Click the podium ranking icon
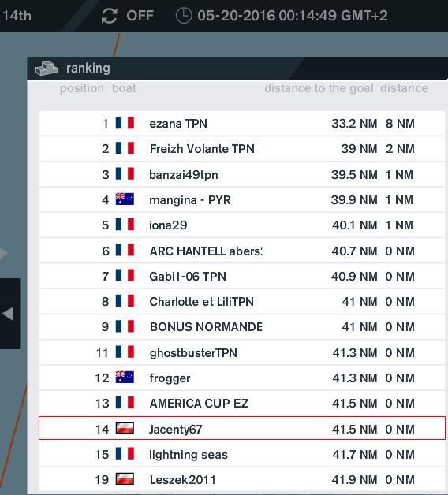The height and width of the screenshot is (495, 448). pos(47,69)
